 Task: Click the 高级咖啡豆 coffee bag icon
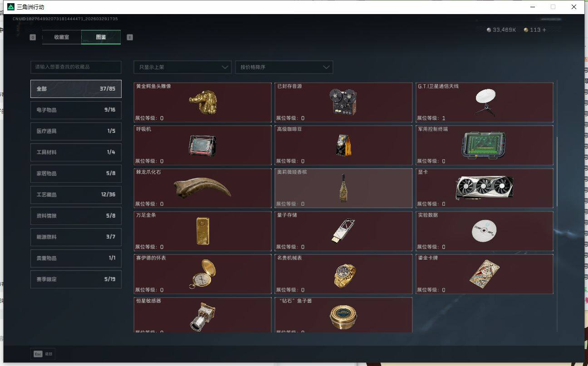343,145
